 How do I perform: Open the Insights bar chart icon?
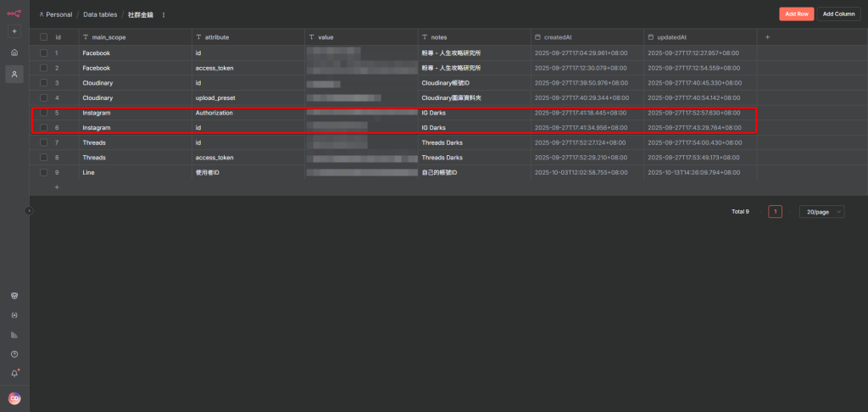(x=14, y=335)
